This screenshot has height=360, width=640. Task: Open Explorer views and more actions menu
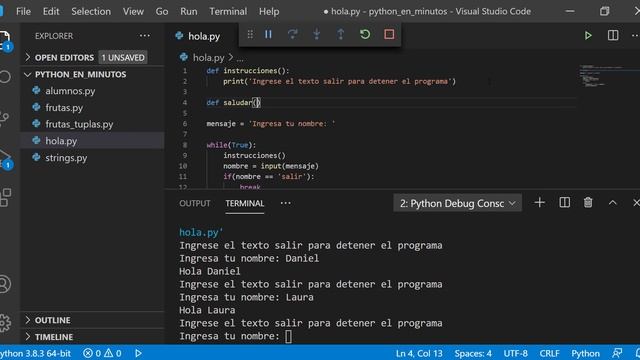pyautogui.click(x=144, y=36)
